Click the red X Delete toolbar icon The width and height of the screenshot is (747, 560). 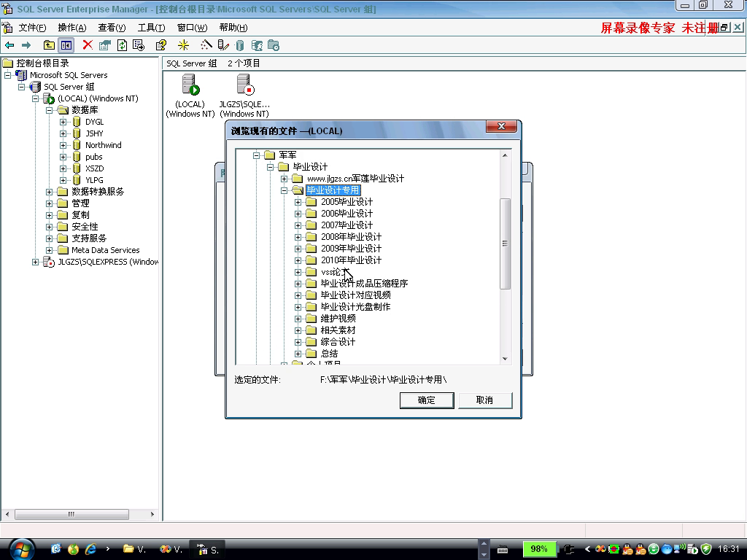click(x=88, y=45)
